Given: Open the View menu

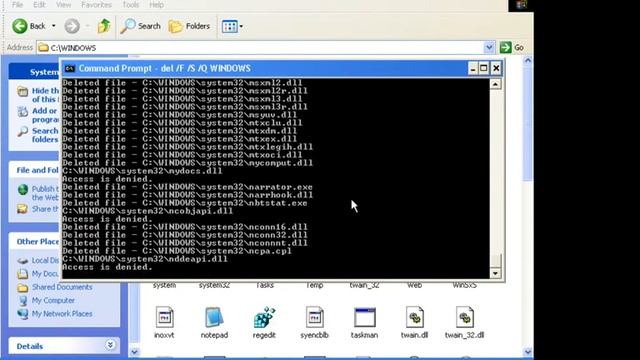Looking at the screenshot, I should 63,5.
